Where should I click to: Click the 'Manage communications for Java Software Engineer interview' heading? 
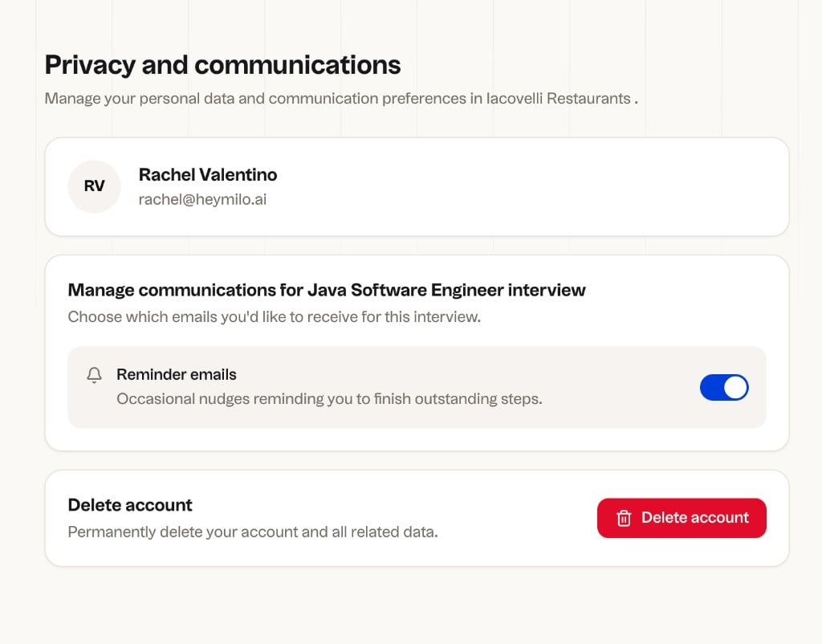point(327,290)
